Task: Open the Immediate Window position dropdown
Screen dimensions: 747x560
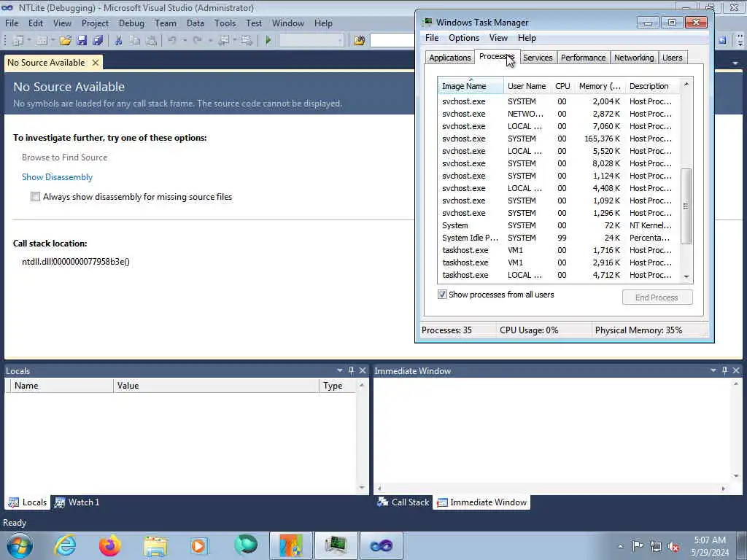Action: pyautogui.click(x=713, y=370)
